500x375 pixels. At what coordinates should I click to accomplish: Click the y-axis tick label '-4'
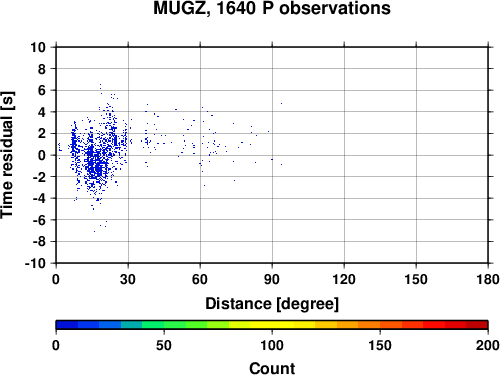click(x=39, y=198)
